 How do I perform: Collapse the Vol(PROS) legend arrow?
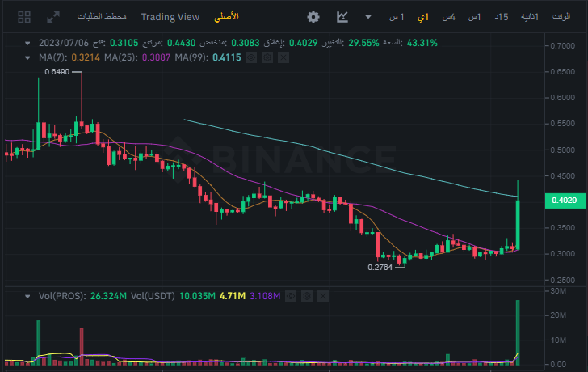pos(28,296)
